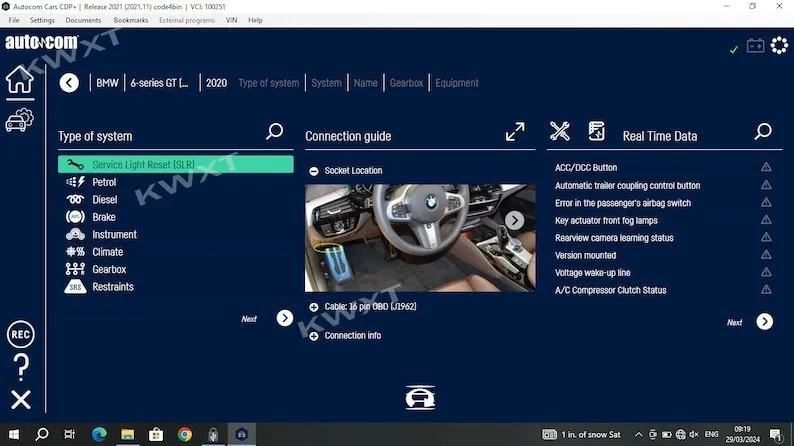794x446 pixels.
Task: Click the car scan icon at bottom center
Action: click(420, 397)
